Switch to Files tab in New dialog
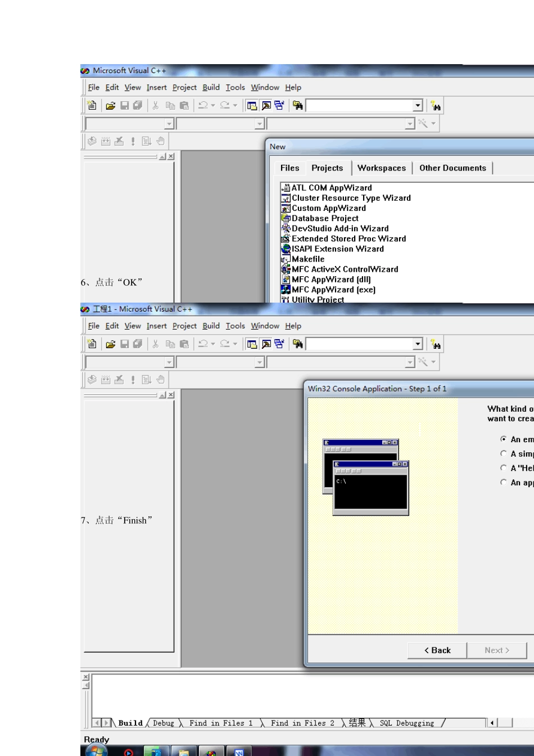 tap(290, 168)
